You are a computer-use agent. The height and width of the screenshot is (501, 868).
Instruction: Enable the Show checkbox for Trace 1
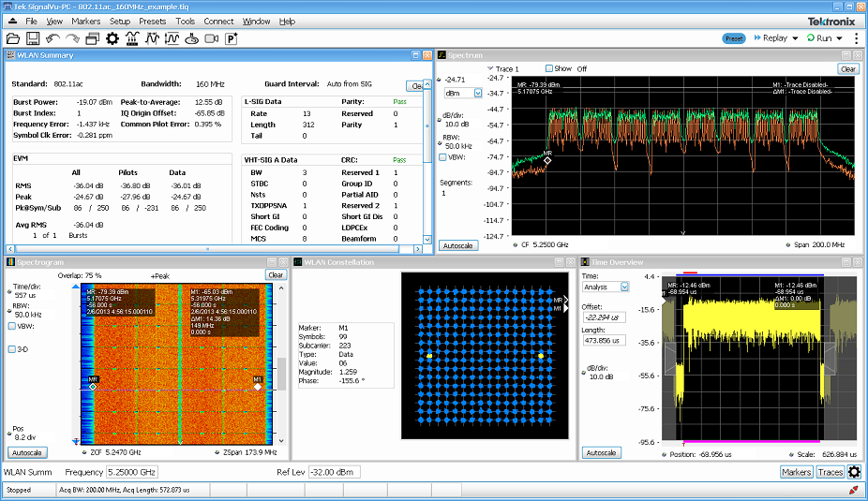(x=550, y=68)
